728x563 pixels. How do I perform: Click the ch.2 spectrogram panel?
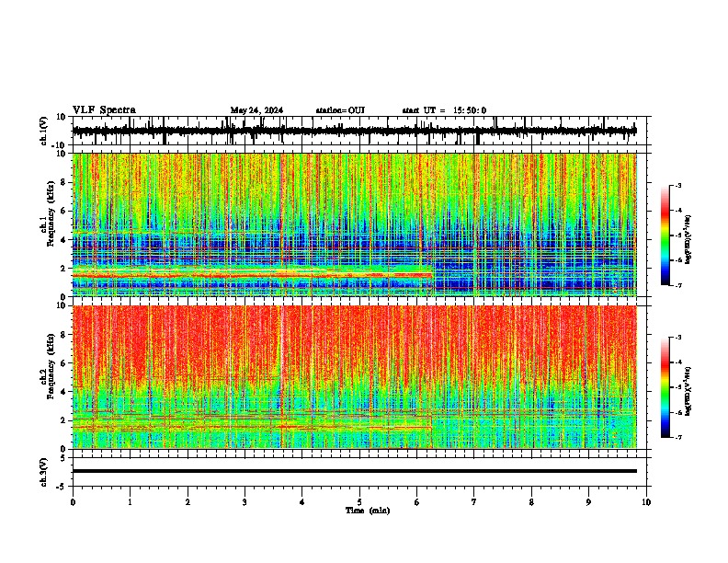[x=359, y=377]
